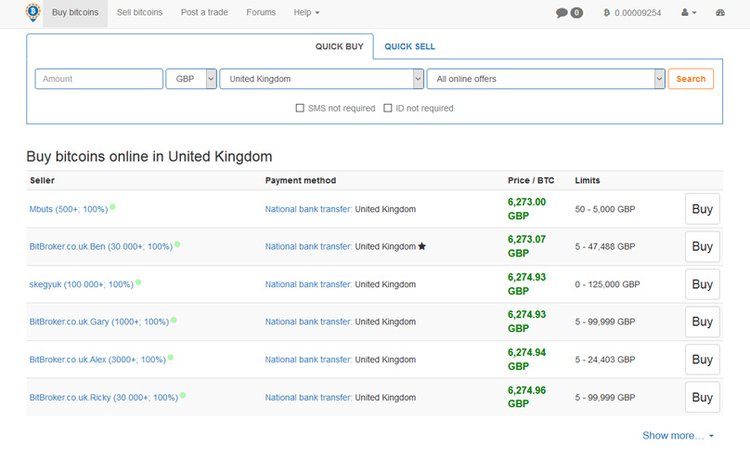Click the Amount input field
This screenshot has width=750, height=459.
[98, 79]
